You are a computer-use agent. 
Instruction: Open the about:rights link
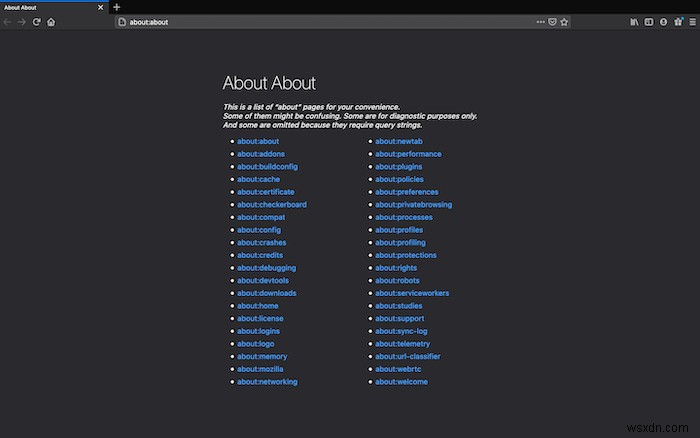396,268
